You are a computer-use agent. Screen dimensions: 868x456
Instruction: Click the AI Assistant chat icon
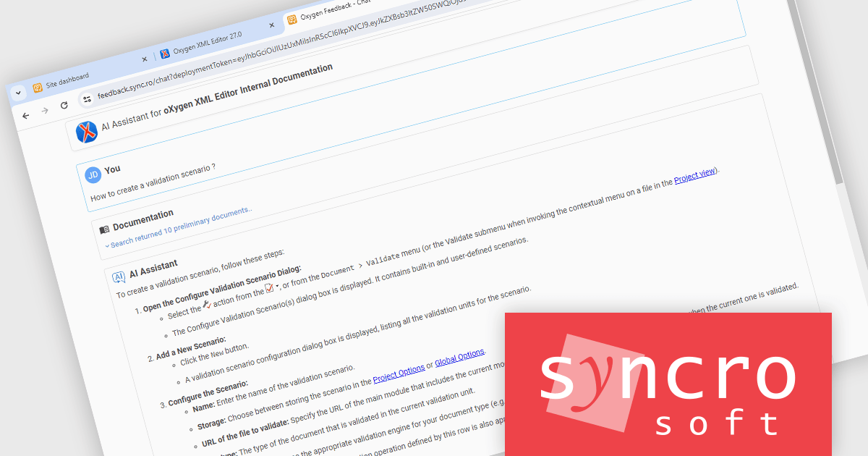point(119,277)
